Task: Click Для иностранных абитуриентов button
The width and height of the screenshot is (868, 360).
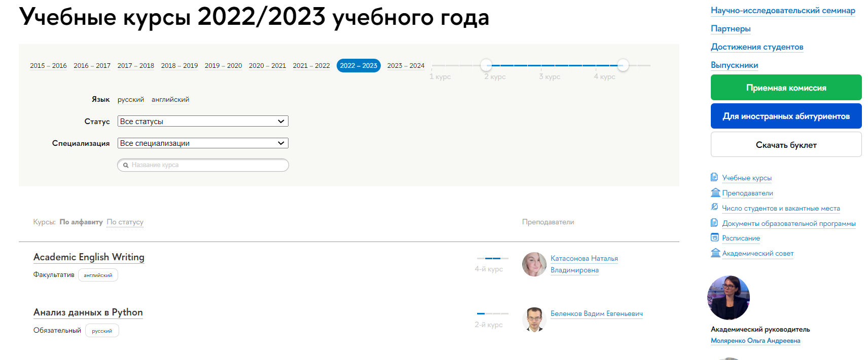Action: 786,116
